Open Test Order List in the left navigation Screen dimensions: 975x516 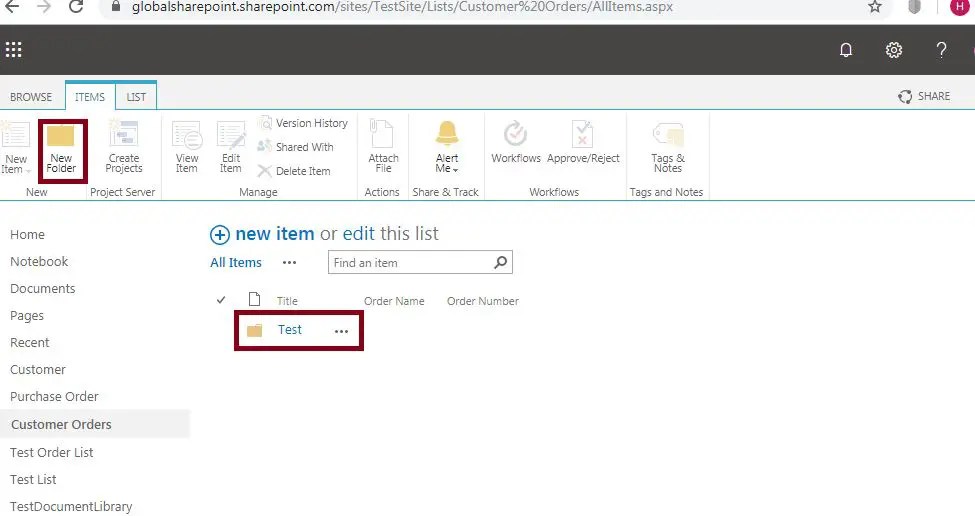click(x=52, y=452)
